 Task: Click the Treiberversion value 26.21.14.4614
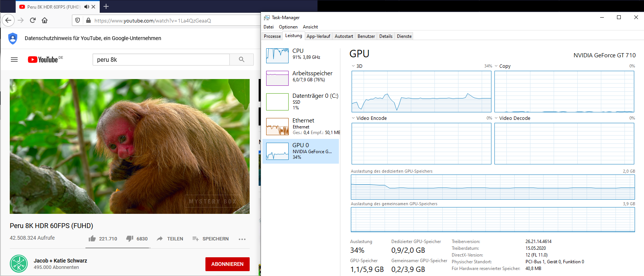[538, 242]
